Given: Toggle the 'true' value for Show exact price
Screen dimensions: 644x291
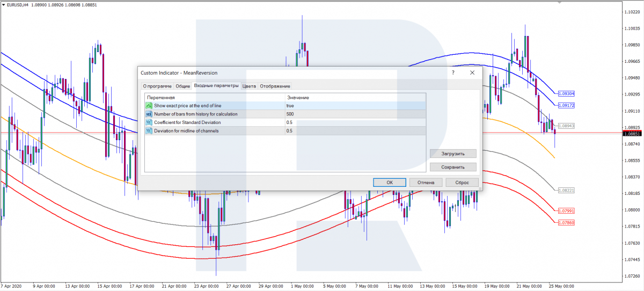Looking at the screenshot, I should [290, 106].
